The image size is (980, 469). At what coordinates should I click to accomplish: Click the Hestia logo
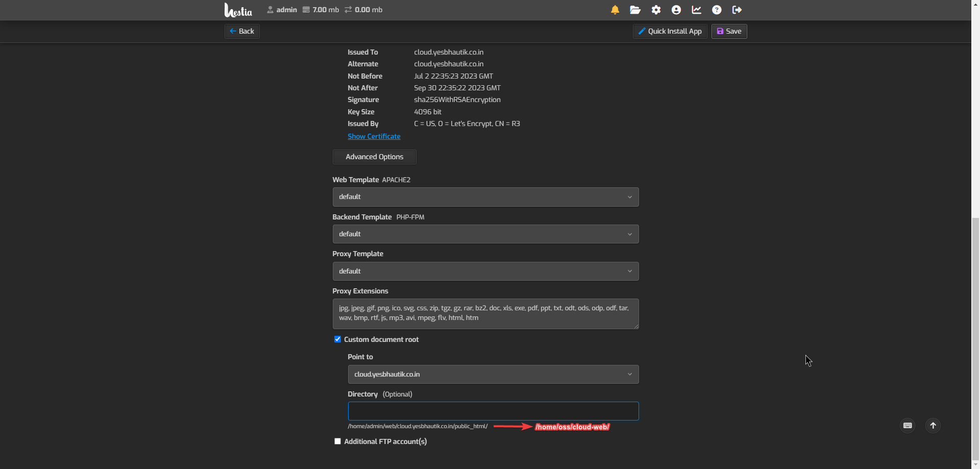(238, 10)
